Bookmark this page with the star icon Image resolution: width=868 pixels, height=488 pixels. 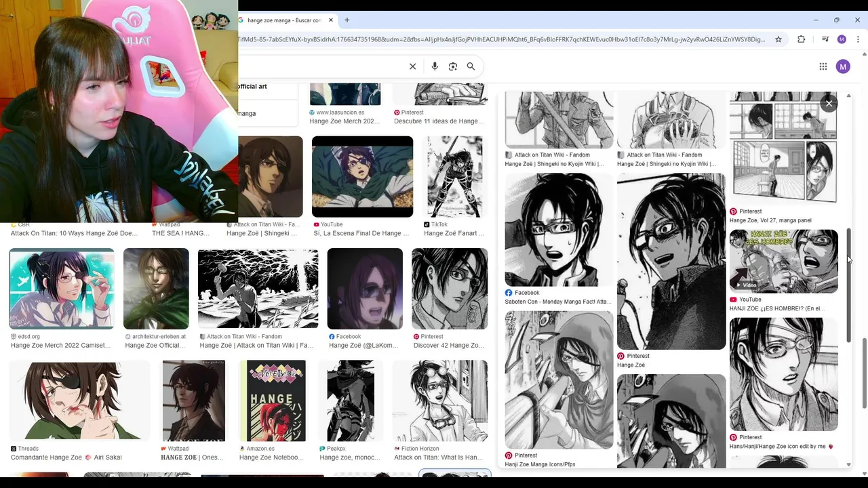(x=778, y=39)
